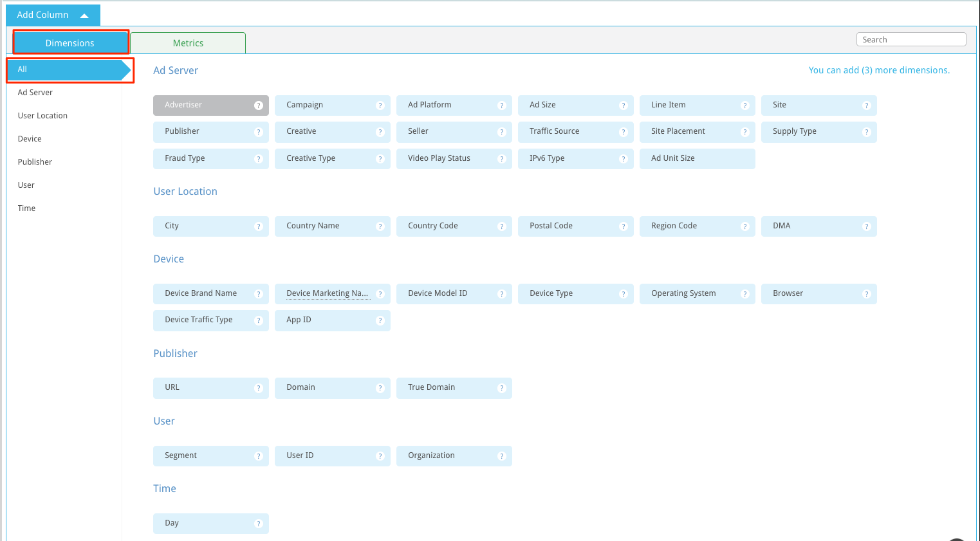This screenshot has width=980, height=541.
Task: Open the help tooltip for Ad Size
Action: [x=623, y=105]
